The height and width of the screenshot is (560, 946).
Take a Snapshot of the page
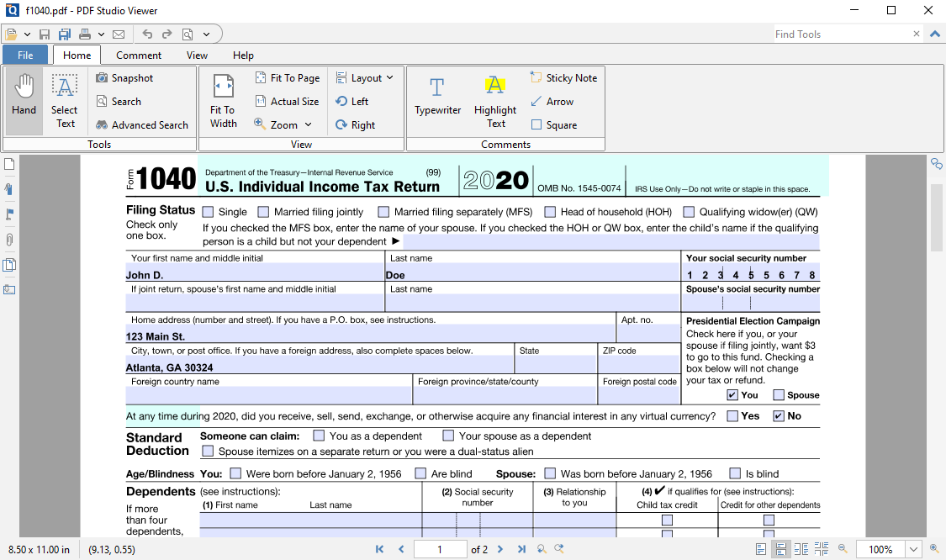coord(124,78)
